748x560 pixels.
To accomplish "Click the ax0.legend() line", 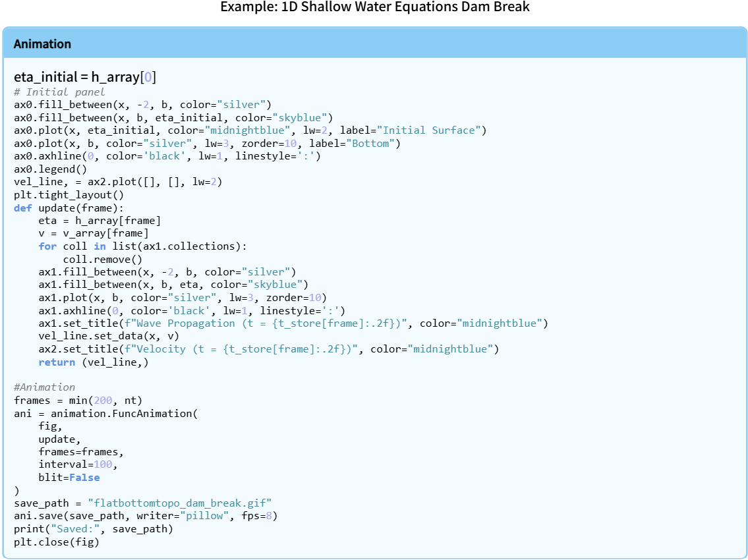I will point(50,169).
